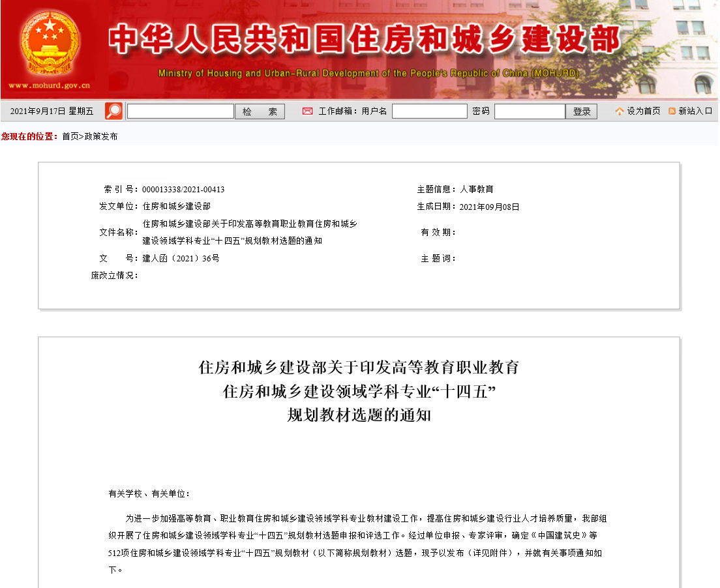Open the 设为首页 link
The height and width of the screenshot is (588, 720).
pyautogui.click(x=643, y=111)
